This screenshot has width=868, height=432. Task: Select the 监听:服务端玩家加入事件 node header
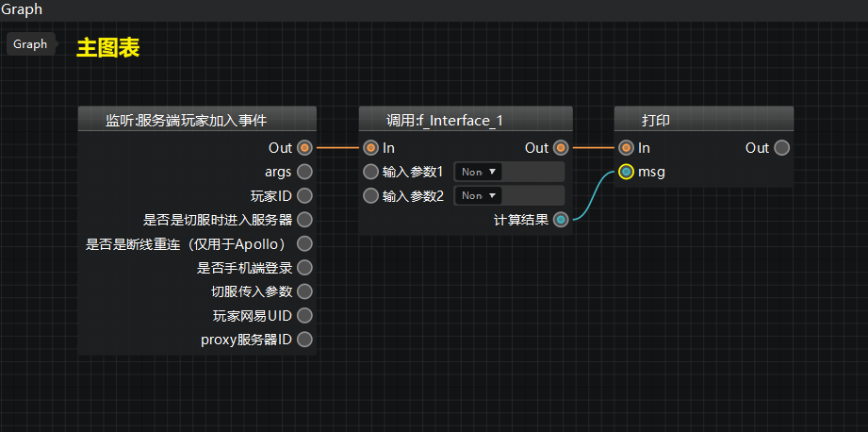pyautogui.click(x=197, y=119)
